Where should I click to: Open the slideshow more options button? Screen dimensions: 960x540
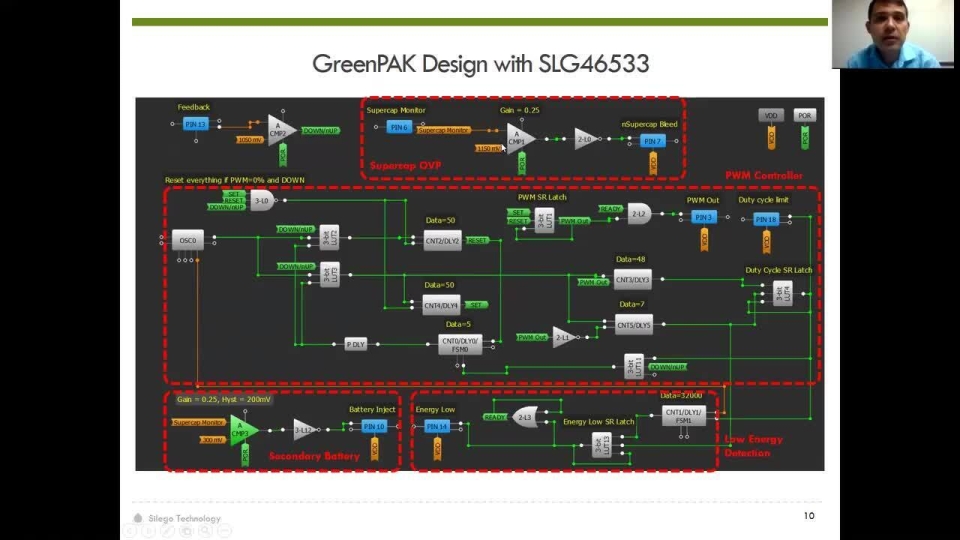(x=223, y=531)
